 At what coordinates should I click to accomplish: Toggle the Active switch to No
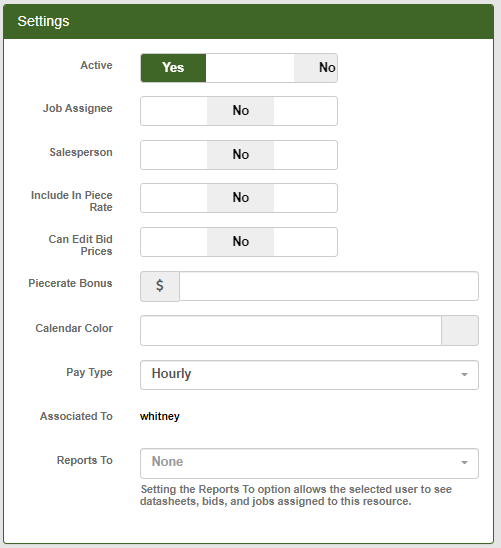pos(315,68)
